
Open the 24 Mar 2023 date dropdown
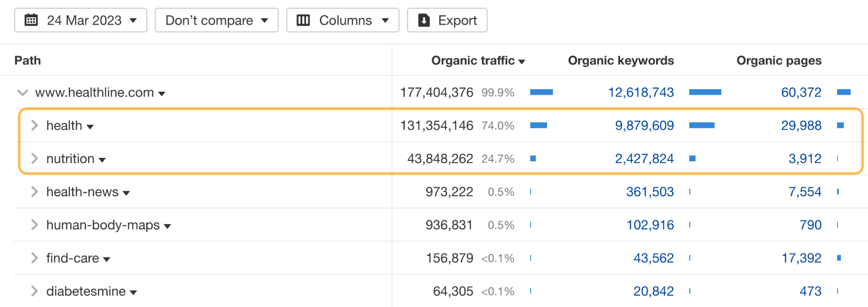tap(81, 20)
